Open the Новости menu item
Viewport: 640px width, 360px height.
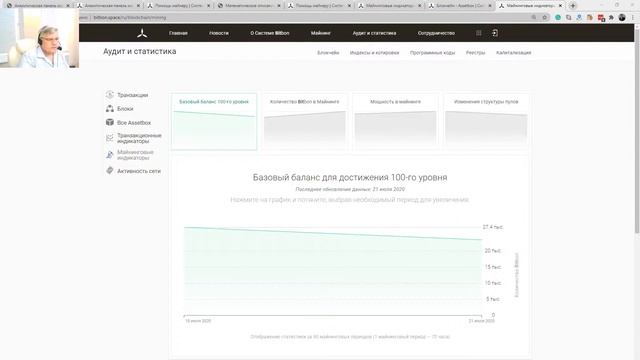[x=219, y=33]
